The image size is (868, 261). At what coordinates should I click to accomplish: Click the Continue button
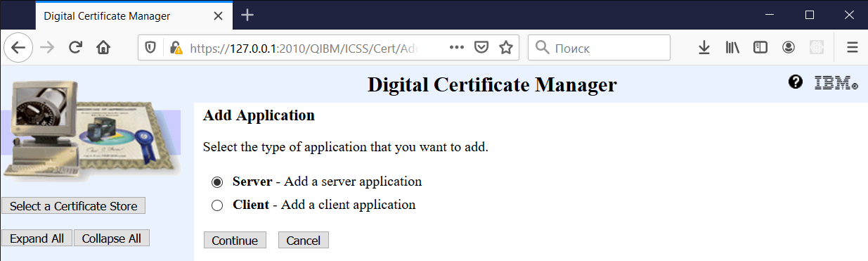pos(235,240)
